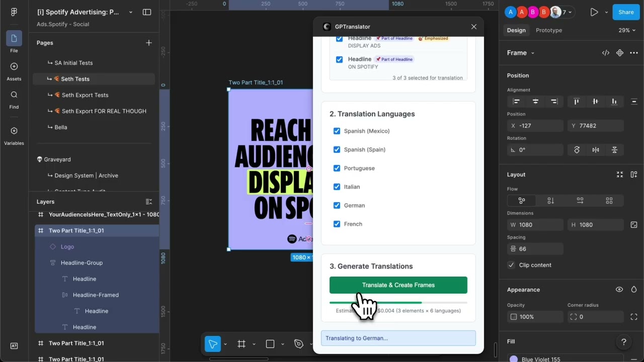Open zoom level 29% dropdown
The height and width of the screenshot is (362, 644).
click(627, 30)
